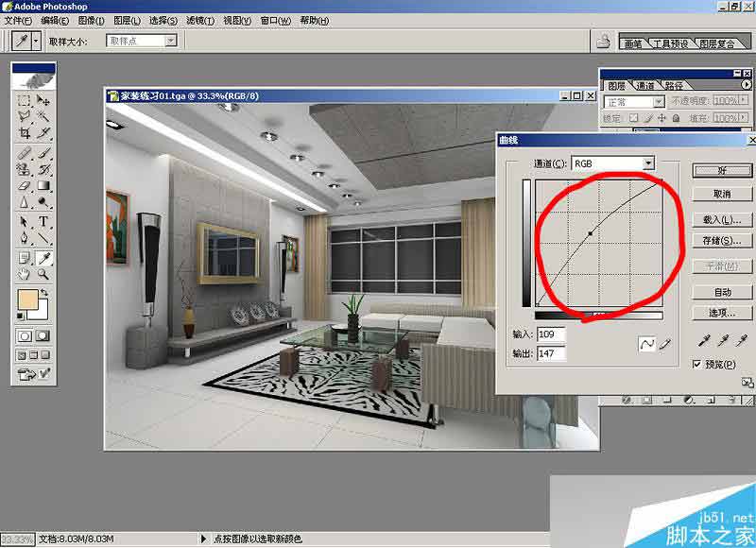Open the Layers panel flyout menu
This screenshot has width=756, height=548.
[x=746, y=84]
